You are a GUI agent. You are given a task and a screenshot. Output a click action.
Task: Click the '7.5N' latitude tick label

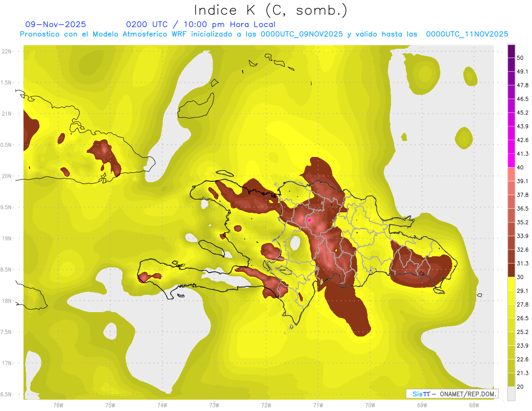[x=7, y=332]
